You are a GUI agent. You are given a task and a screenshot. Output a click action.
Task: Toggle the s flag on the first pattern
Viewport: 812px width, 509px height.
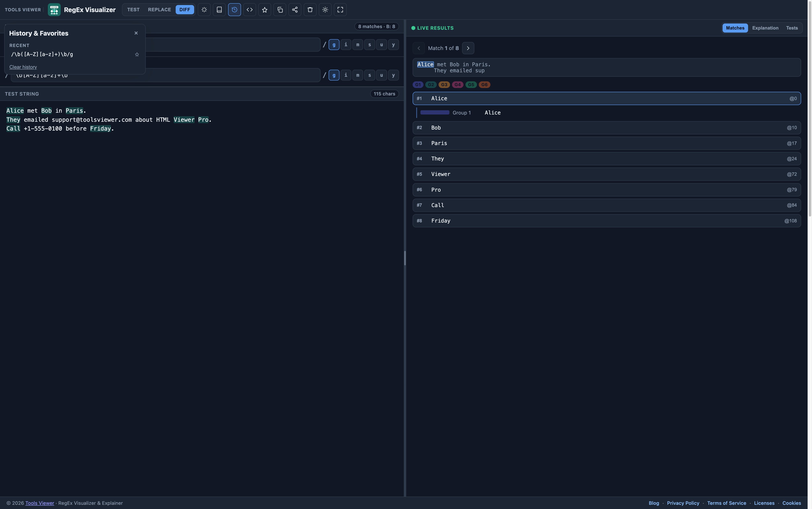(369, 44)
